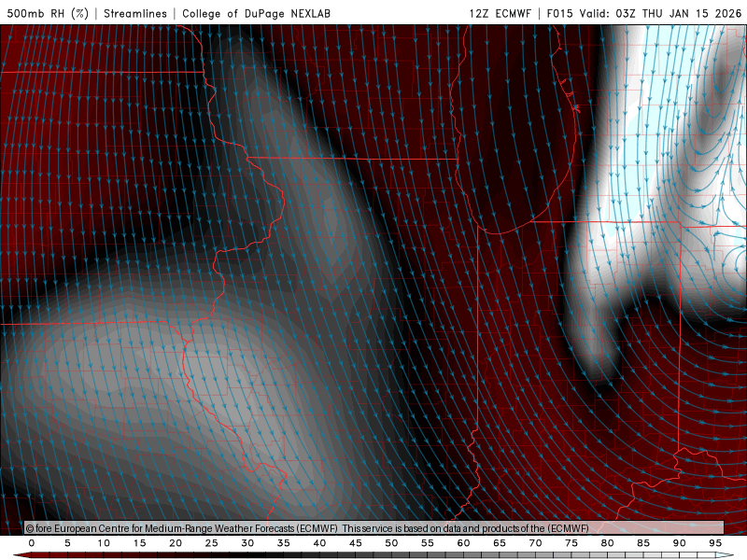Click the "80" value on the color scale
Screen dimensions: 747x560
[x=608, y=543]
